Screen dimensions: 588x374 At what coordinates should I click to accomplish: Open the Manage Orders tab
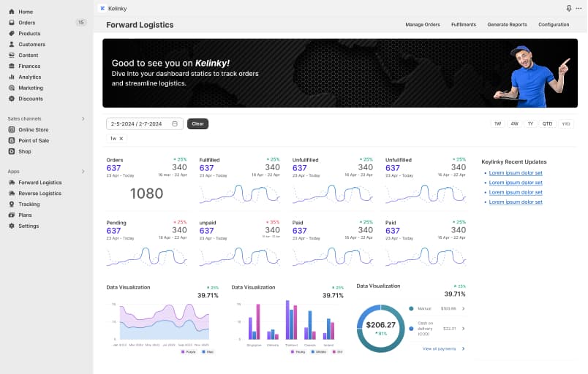(x=423, y=25)
